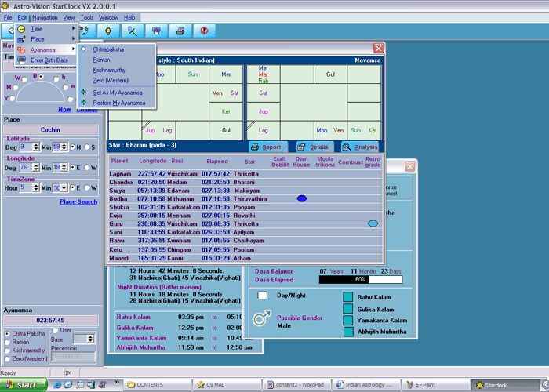Click the Cochin place name field
This screenshot has width=549, height=392.
pyautogui.click(x=51, y=129)
